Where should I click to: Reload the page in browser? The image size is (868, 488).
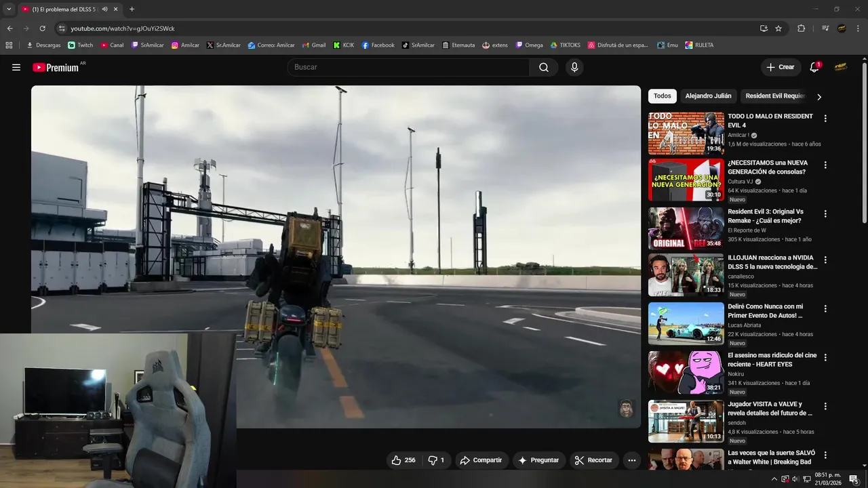(x=42, y=28)
